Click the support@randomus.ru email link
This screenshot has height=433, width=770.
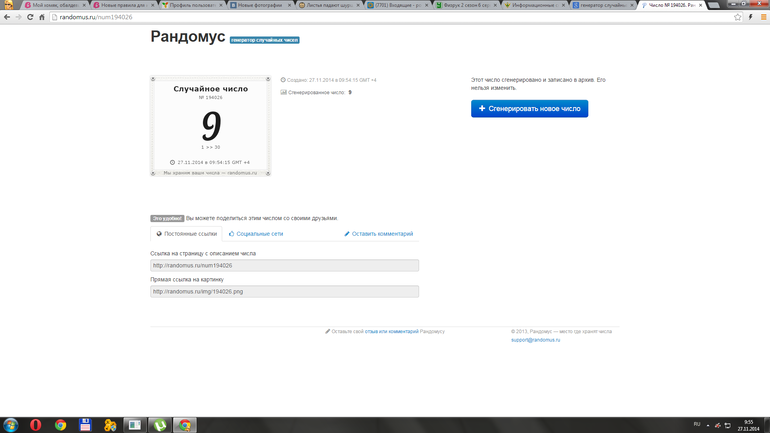[x=535, y=340]
